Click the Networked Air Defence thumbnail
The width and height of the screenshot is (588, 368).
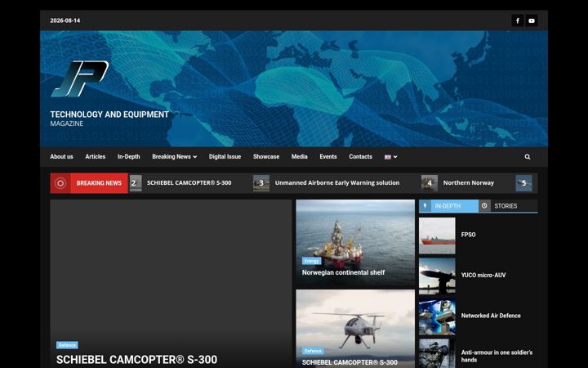(x=437, y=316)
